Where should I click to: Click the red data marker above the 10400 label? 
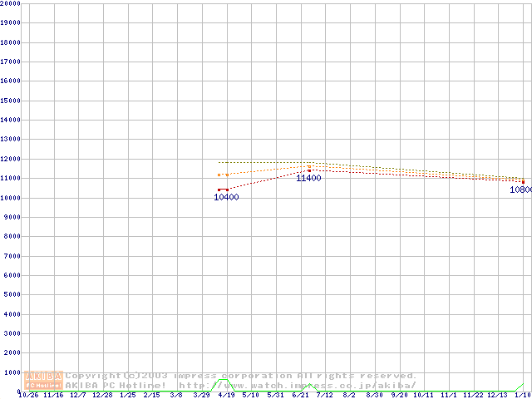click(x=219, y=190)
